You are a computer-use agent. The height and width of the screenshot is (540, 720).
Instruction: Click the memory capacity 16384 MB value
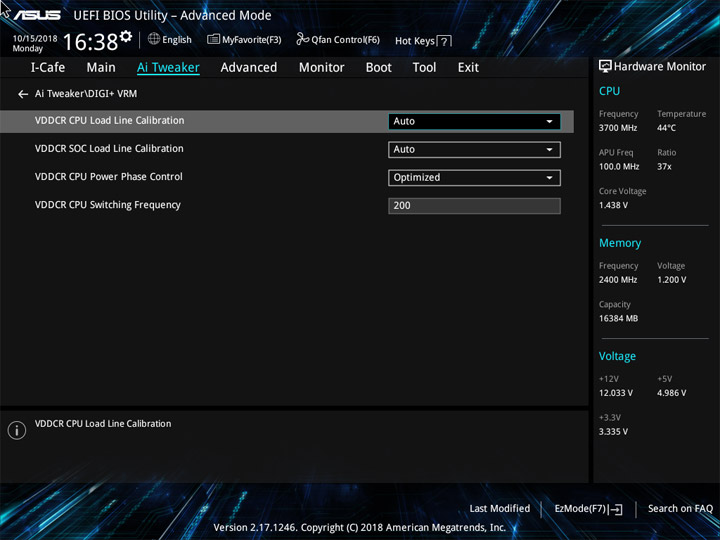619,319
